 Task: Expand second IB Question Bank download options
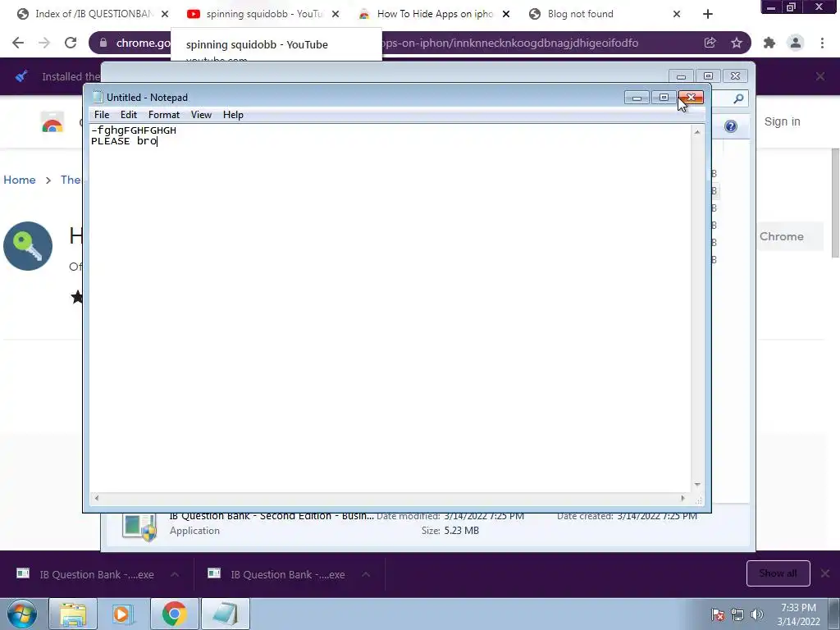(x=366, y=574)
